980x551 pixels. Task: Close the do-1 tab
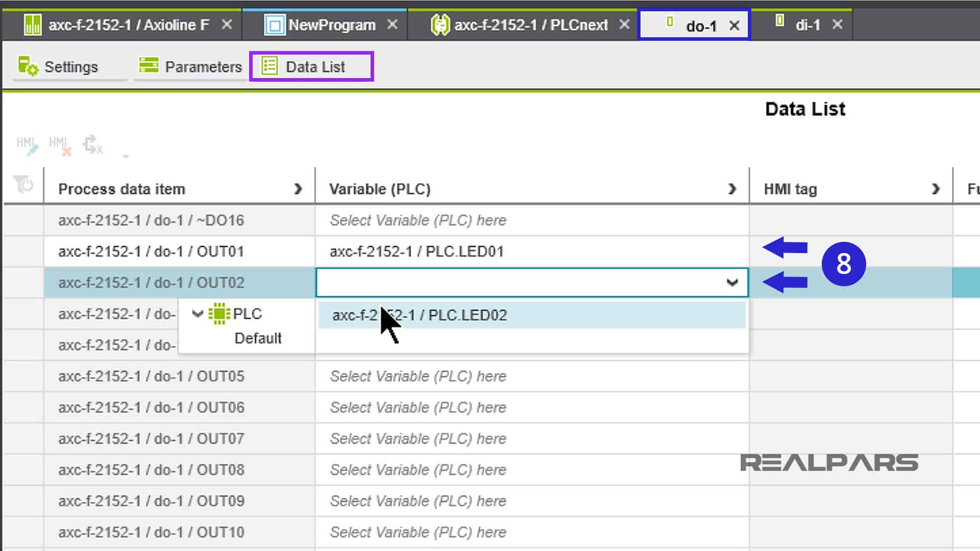(734, 26)
